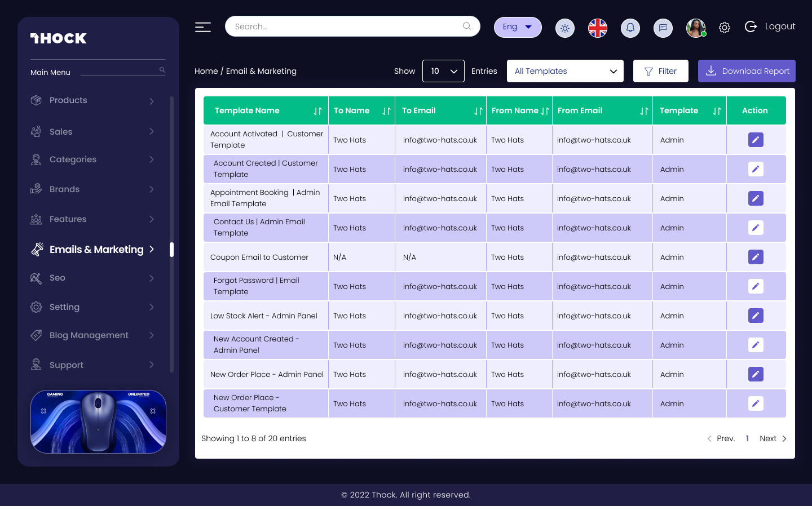Expand the All Templates dropdown
Screen dimensions: 812x506
pos(564,71)
